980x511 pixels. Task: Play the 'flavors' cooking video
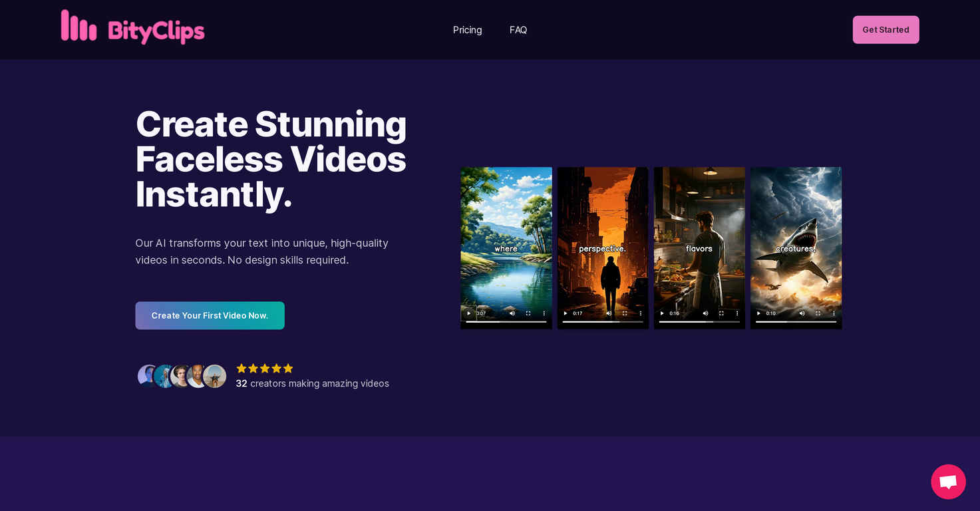point(661,313)
